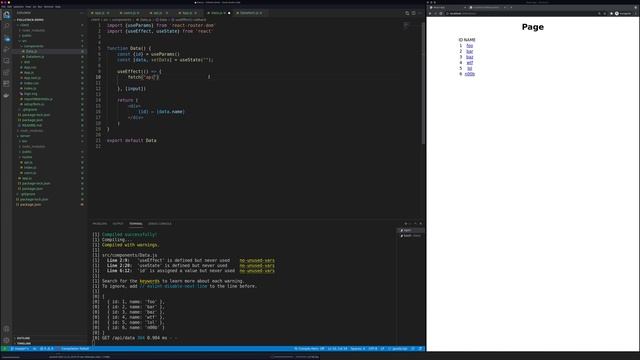Viewport: 640px width, 360px height.
Task: Collapse the server folder
Action: (25, 136)
